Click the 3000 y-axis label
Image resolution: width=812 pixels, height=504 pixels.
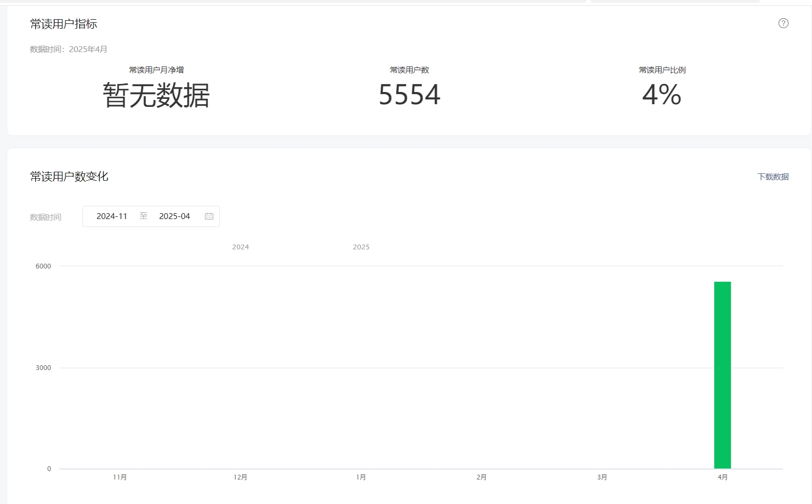(43, 368)
